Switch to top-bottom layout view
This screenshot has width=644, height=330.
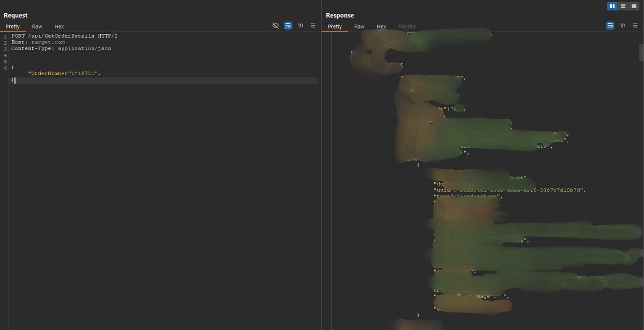pyautogui.click(x=623, y=6)
